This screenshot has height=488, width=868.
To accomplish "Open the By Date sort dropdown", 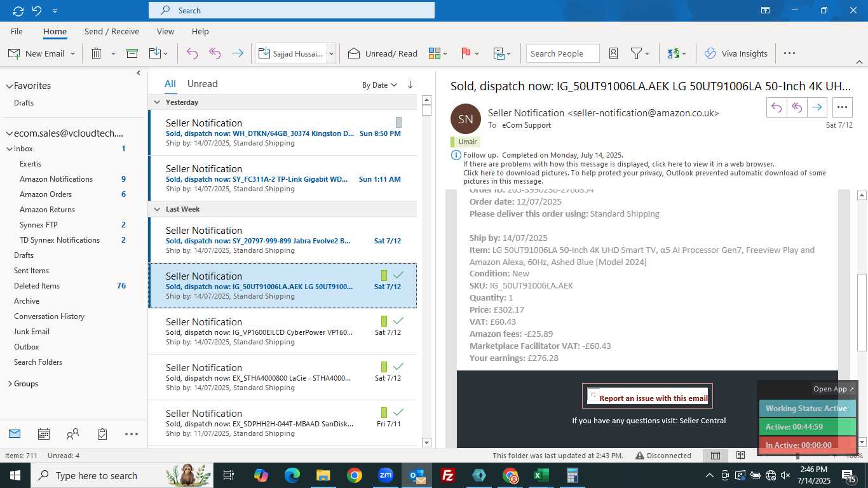I will tap(379, 85).
